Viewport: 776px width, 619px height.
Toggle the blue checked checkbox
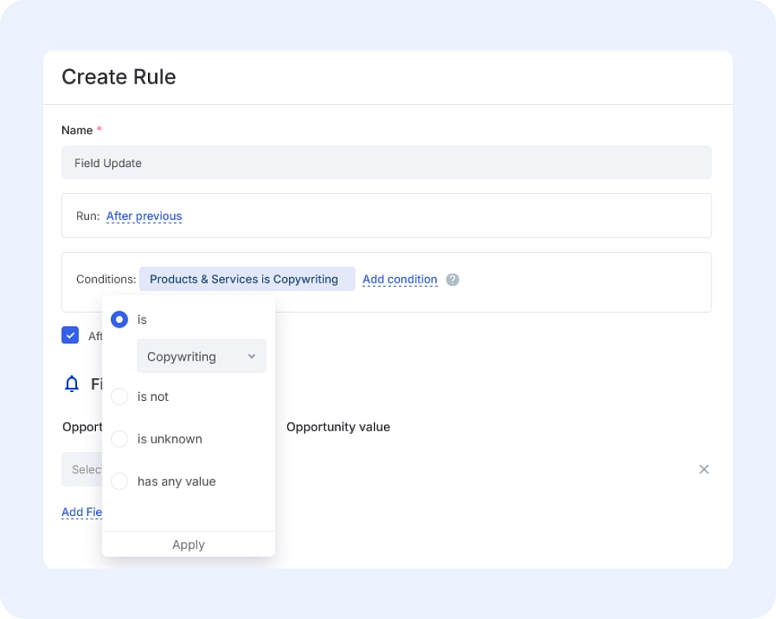coord(70,335)
